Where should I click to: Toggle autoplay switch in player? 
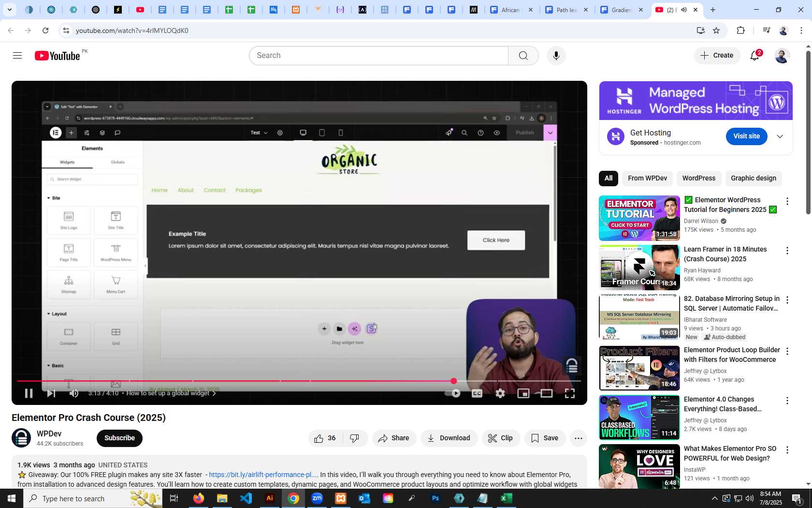point(453,393)
